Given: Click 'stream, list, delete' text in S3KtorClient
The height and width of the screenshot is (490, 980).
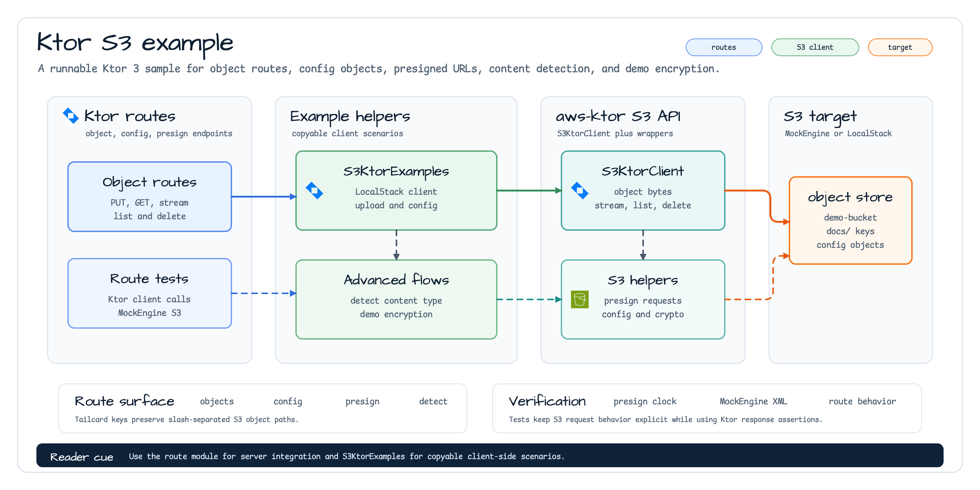Looking at the screenshot, I should 642,206.
